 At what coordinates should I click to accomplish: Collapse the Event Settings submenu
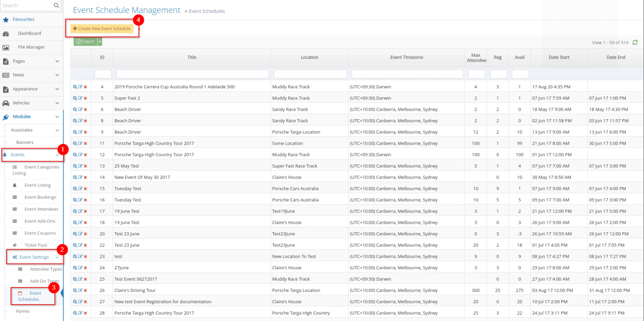click(x=57, y=257)
